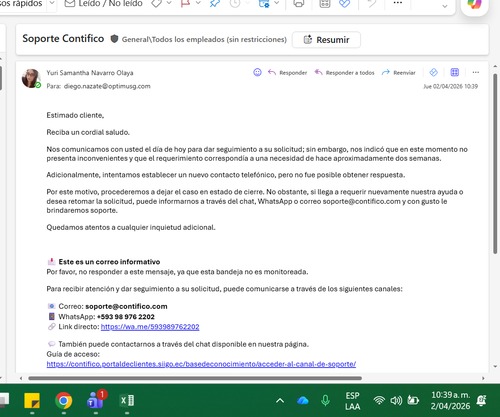This screenshot has width=500, height=417.
Task: Click the Wi-Fi network tray icon
Action: [379, 400]
